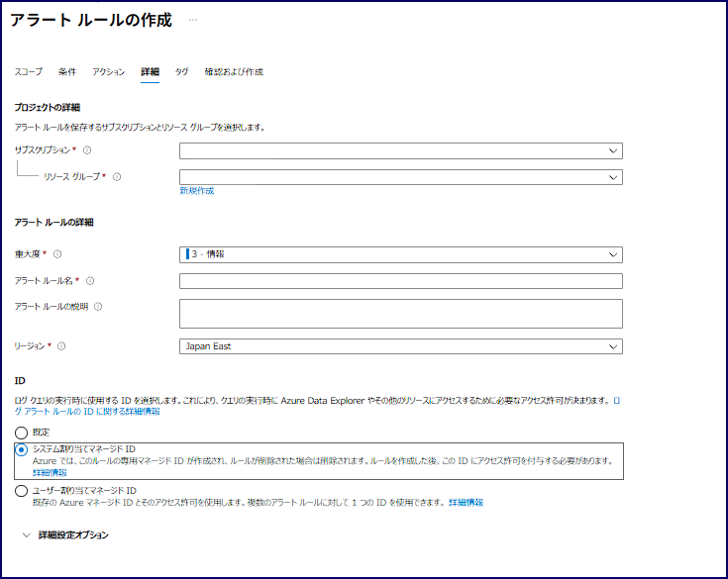This screenshot has width=728, height=579.
Task: Select the 既定 identity radio button
Action: [22, 433]
